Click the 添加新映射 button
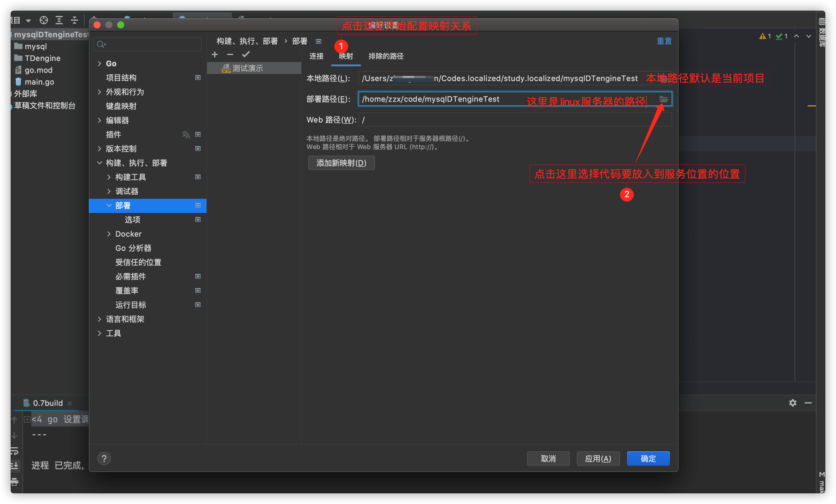Image resolution: width=836 pixels, height=504 pixels. tap(341, 163)
